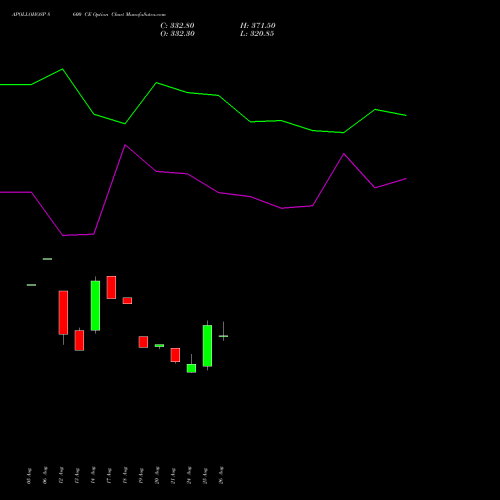Click the tall green candle above 14 Aug

(x=95, y=305)
